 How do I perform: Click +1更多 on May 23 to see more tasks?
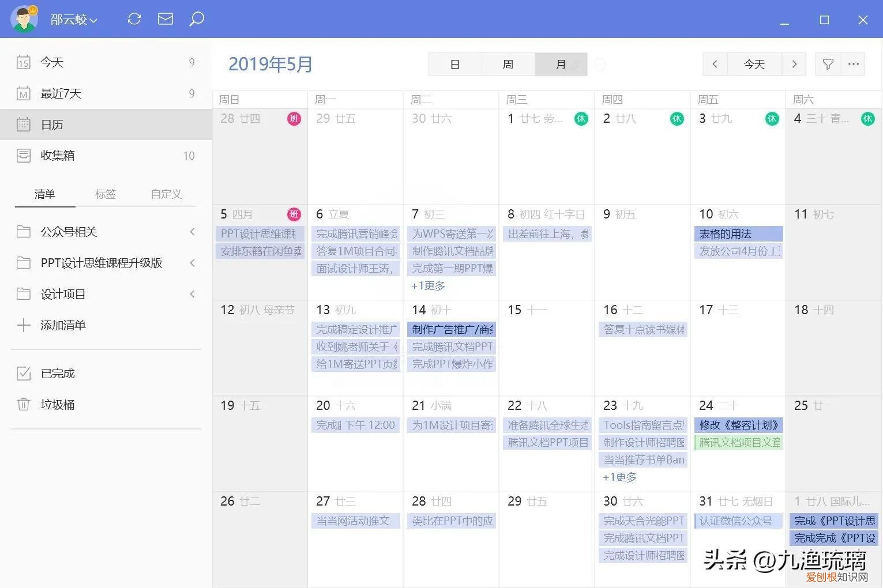tap(618, 477)
